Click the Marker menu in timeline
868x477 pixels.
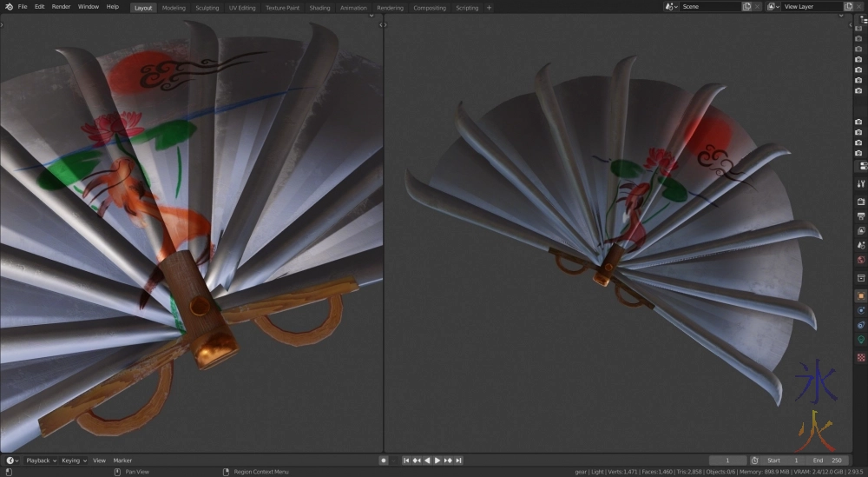pyautogui.click(x=122, y=460)
